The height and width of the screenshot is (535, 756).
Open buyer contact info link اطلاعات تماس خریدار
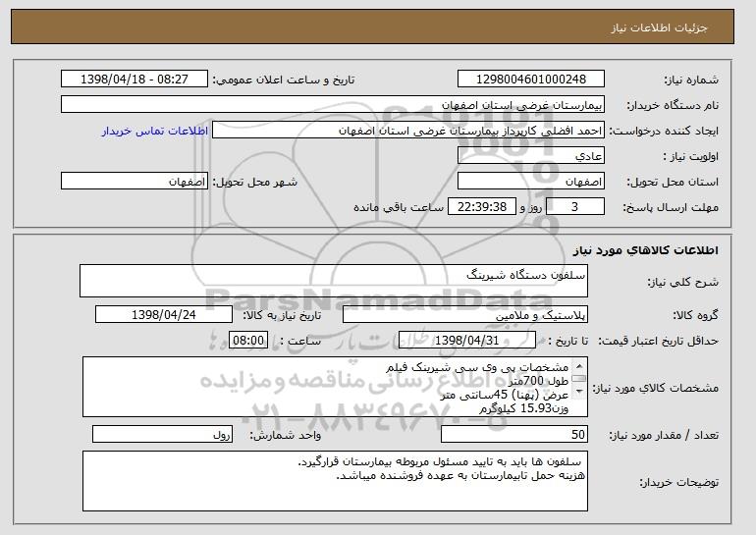click(155, 131)
